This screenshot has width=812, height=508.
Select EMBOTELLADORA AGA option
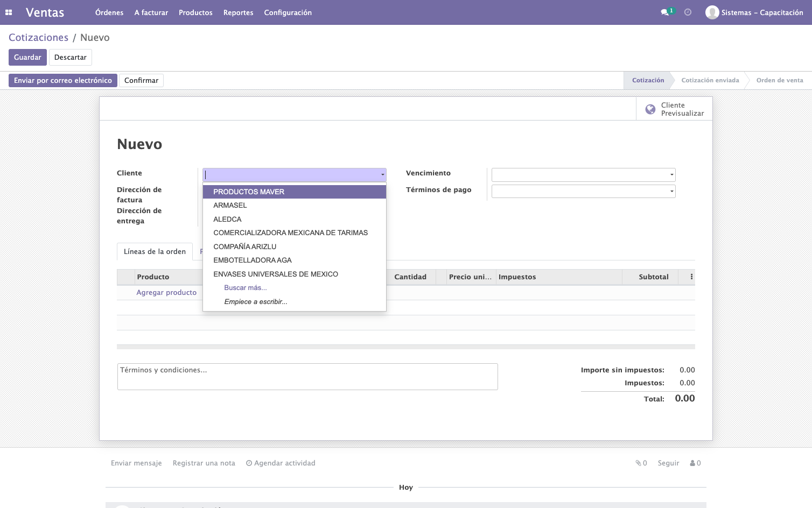(295, 260)
